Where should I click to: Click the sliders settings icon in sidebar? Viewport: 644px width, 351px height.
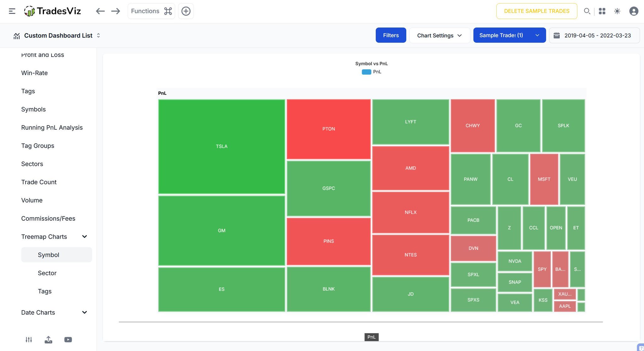(x=29, y=340)
